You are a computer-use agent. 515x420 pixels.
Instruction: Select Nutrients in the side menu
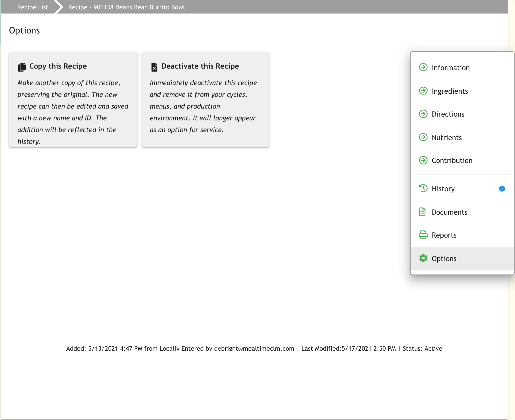coord(462,137)
